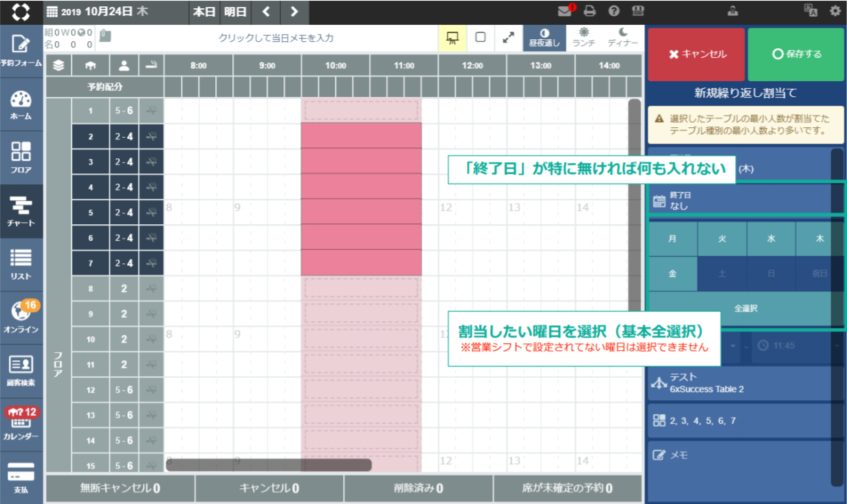Click the green 保存する button
847x504 pixels.
point(796,54)
